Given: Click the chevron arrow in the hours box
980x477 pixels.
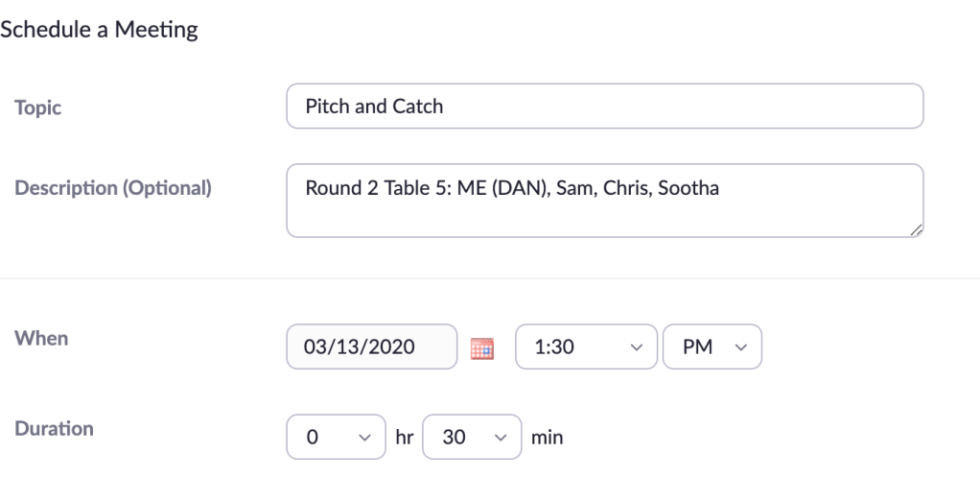Looking at the screenshot, I should (362, 437).
